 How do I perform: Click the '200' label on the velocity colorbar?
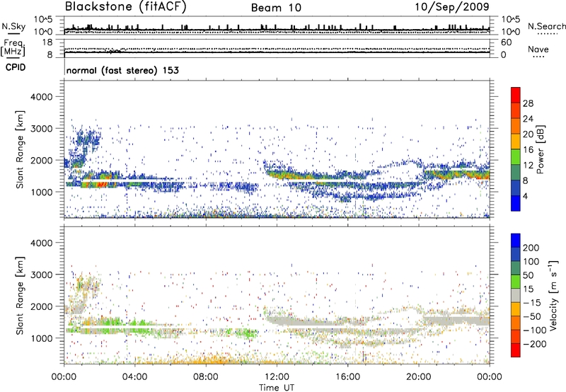pos(531,248)
